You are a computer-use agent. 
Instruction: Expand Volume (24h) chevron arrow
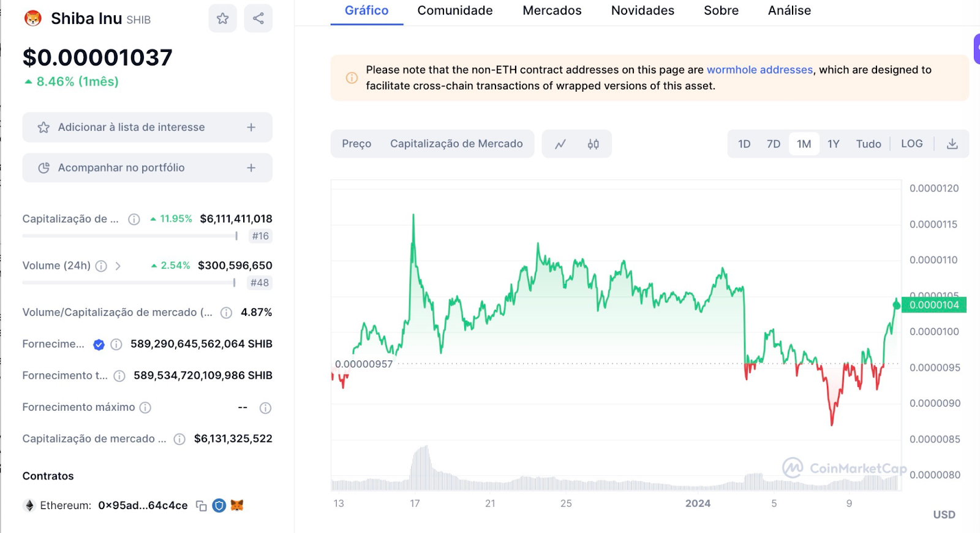[x=118, y=266]
